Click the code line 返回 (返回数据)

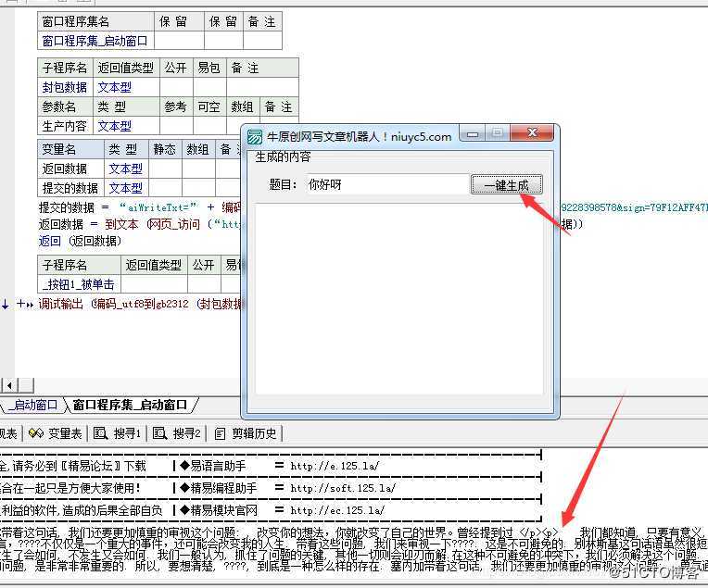[80, 241]
